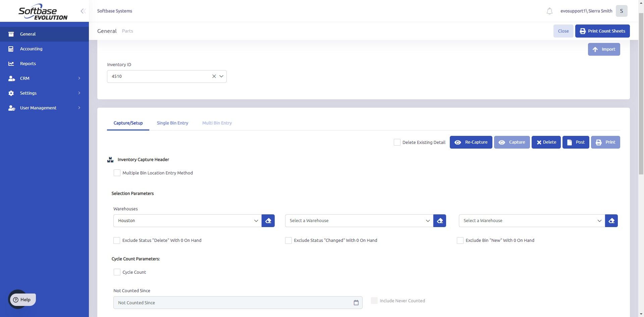Toggle the Cycle Count checkbox
This screenshot has height=317, width=644.
pos(117,272)
